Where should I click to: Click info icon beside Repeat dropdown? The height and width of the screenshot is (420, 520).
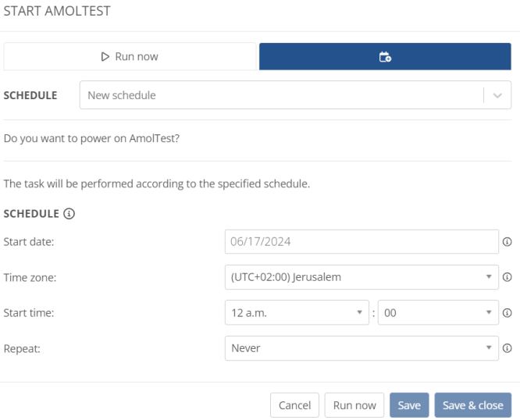click(507, 348)
